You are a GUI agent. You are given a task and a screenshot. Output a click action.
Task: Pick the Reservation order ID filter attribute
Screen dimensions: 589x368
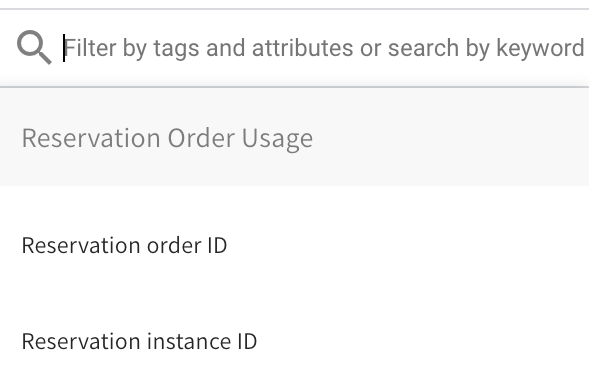[294, 245]
